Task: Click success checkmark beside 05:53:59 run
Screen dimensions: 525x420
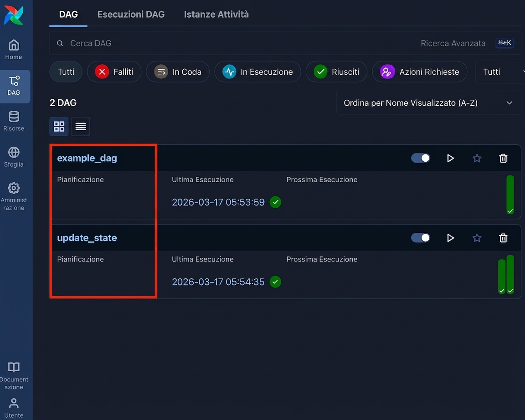Action: click(x=275, y=202)
